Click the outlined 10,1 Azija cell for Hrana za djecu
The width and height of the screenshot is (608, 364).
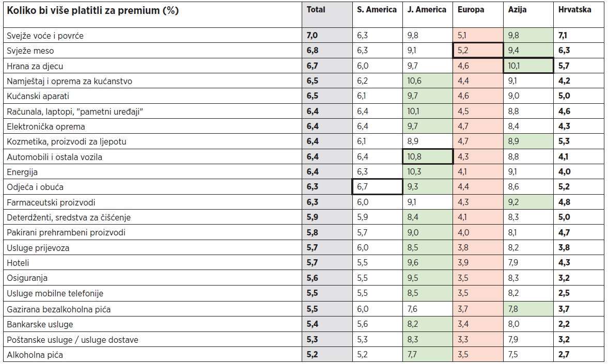(528, 66)
